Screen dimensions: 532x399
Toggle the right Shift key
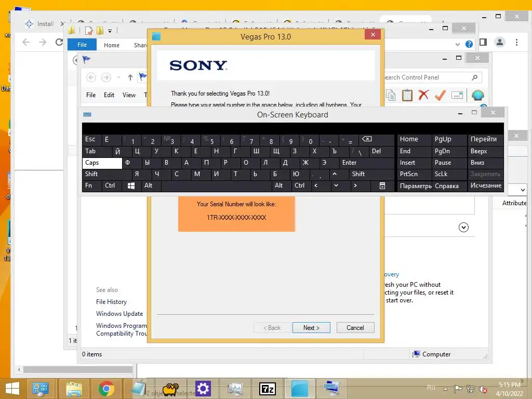tap(372, 175)
